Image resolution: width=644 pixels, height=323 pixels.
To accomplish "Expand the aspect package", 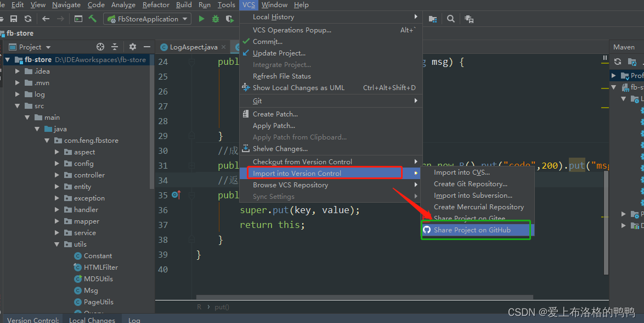I will point(57,152).
